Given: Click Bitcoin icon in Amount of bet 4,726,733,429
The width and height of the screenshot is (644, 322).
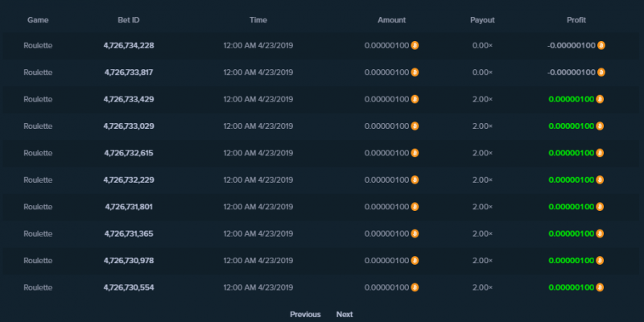Looking at the screenshot, I should pos(415,99).
